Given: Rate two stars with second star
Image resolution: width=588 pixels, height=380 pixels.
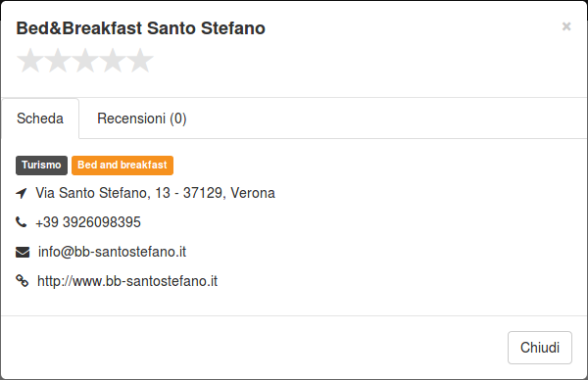Looking at the screenshot, I should coord(58,61).
